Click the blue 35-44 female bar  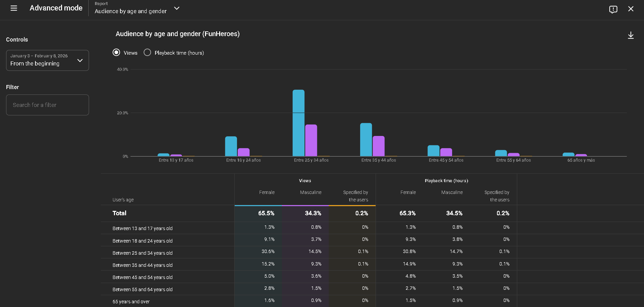pos(366,139)
